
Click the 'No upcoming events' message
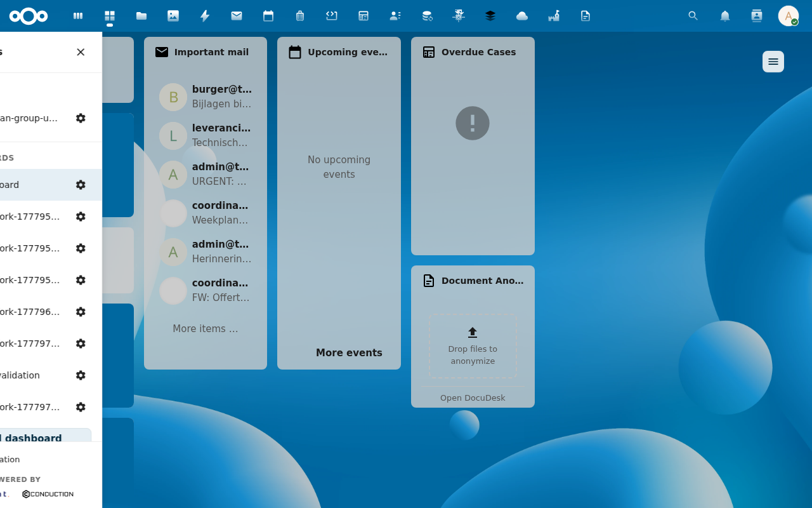point(339,167)
